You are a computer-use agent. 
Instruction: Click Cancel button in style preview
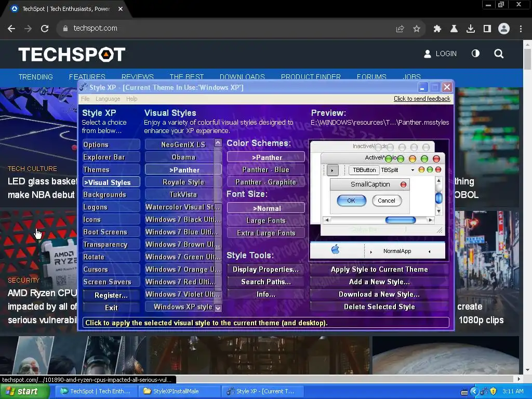387,201
